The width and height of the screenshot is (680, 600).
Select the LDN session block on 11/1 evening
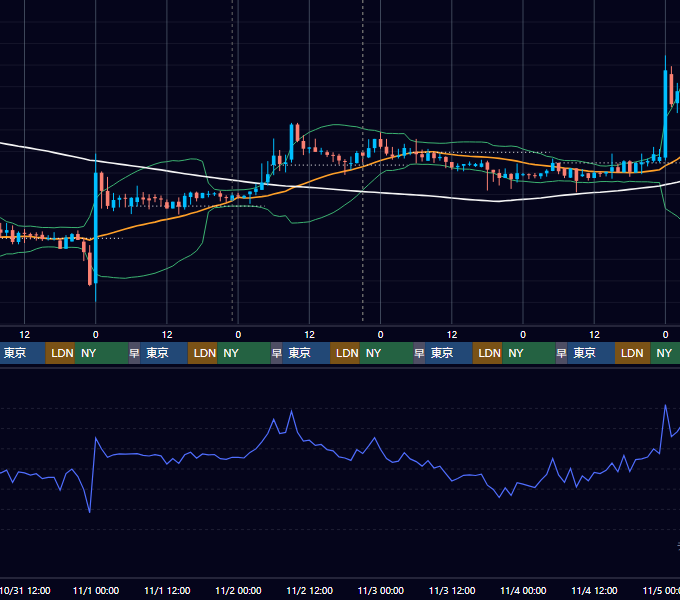[x=203, y=353]
